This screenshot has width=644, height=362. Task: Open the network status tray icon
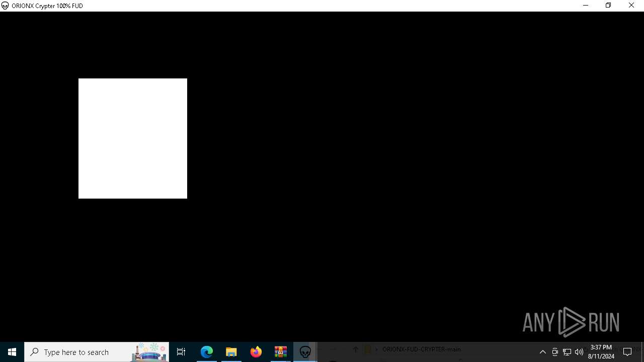tap(567, 352)
